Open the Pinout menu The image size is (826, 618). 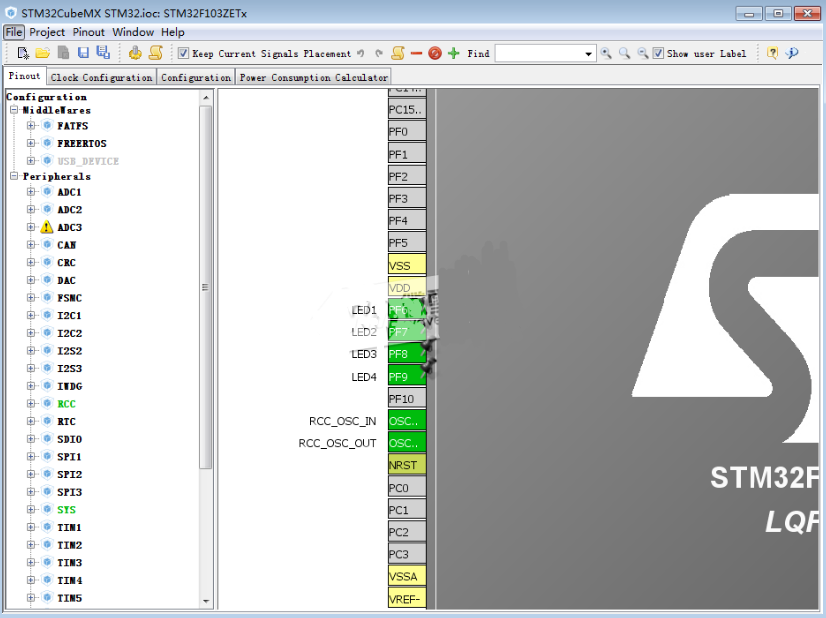[x=88, y=32]
